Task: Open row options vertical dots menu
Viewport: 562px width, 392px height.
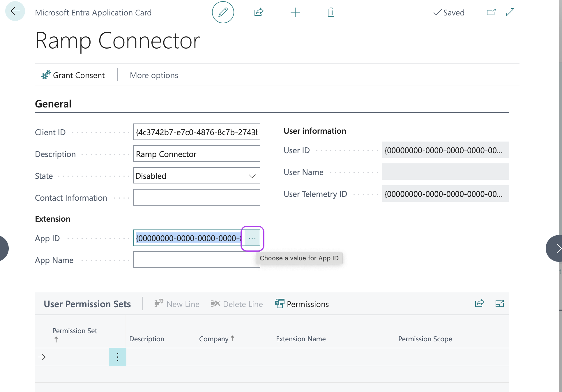Action: point(117,357)
